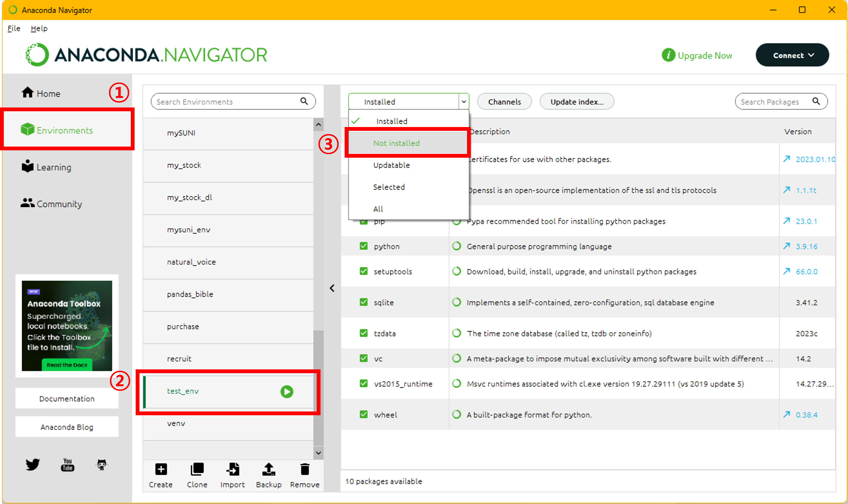Open the Home section
The image size is (848, 504).
[x=41, y=93]
